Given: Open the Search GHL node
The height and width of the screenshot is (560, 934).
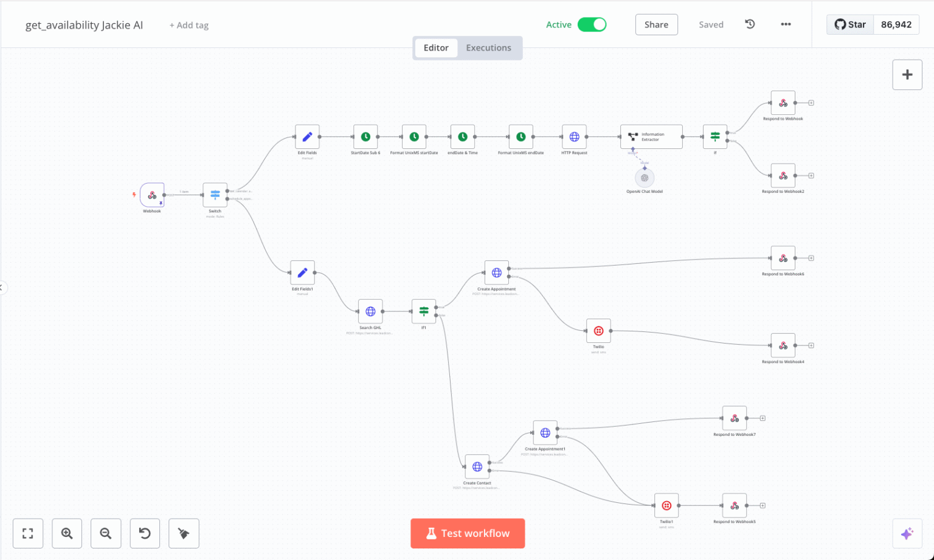Looking at the screenshot, I should click(x=370, y=311).
